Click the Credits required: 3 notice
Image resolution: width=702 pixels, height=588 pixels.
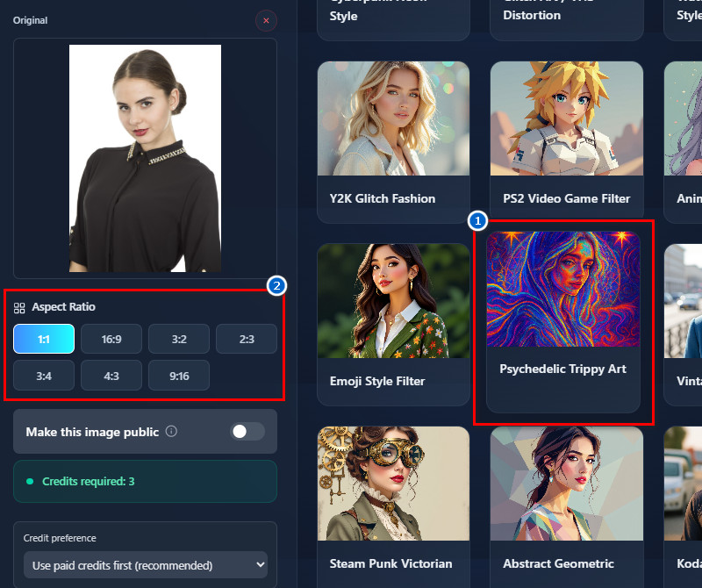(145, 482)
